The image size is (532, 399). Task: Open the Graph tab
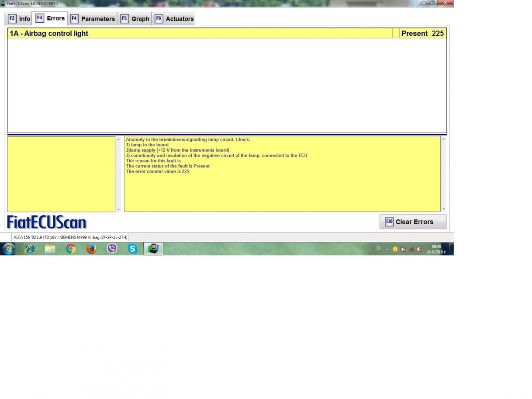pyautogui.click(x=135, y=19)
